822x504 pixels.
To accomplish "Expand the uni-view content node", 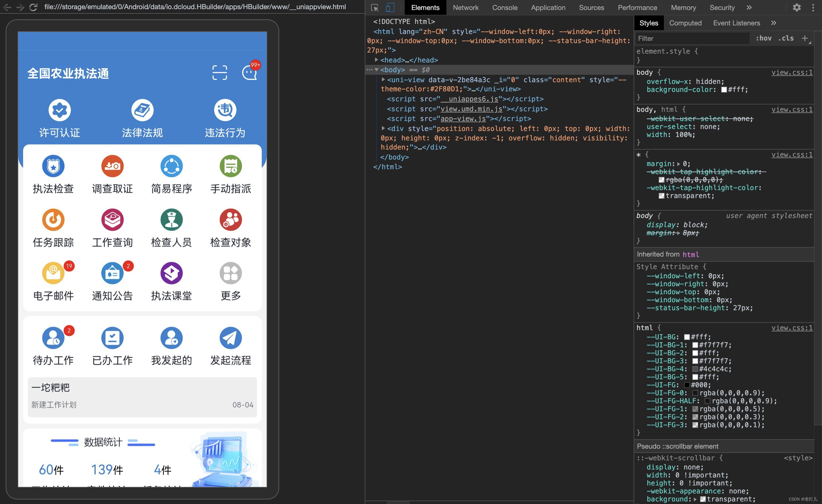I will [383, 80].
